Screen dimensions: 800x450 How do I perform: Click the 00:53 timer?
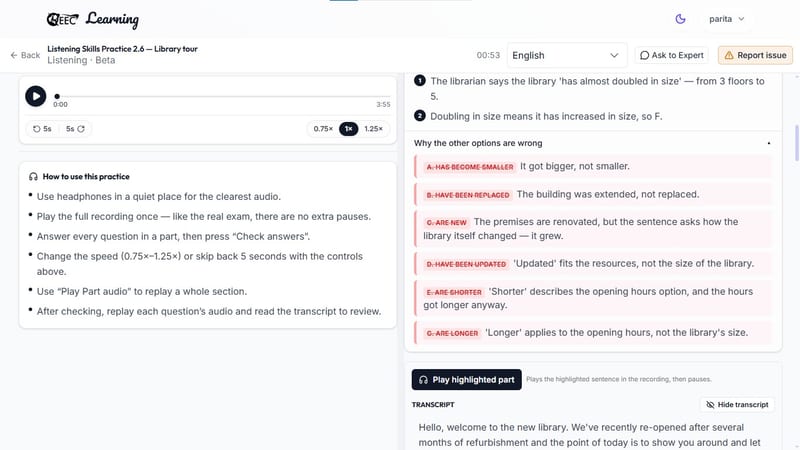[x=488, y=55]
